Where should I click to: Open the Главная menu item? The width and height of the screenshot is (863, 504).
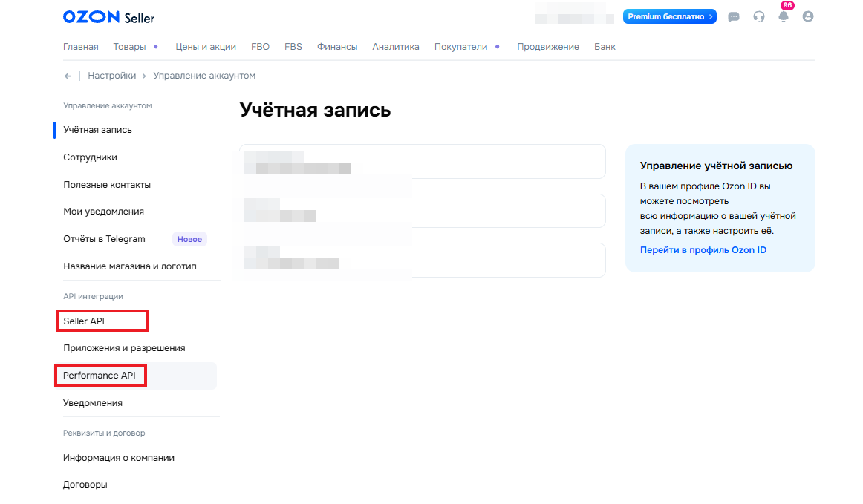80,47
